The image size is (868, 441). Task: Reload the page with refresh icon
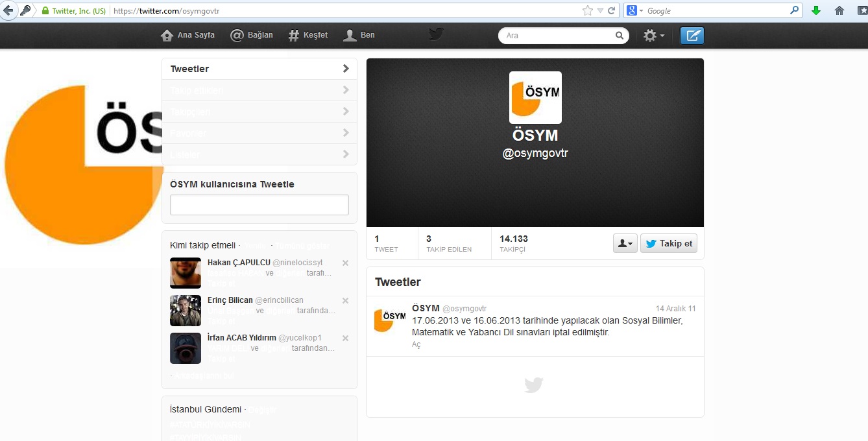click(x=611, y=10)
